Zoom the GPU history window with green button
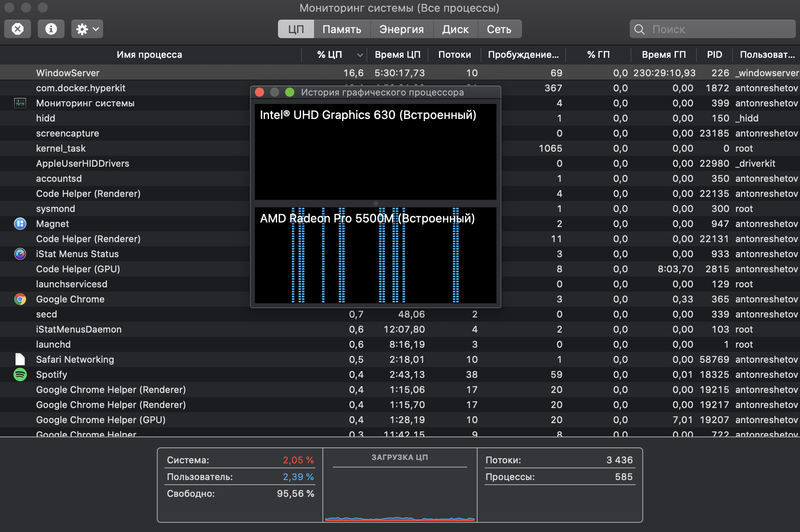Image resolution: width=800 pixels, height=532 pixels. tap(290, 92)
